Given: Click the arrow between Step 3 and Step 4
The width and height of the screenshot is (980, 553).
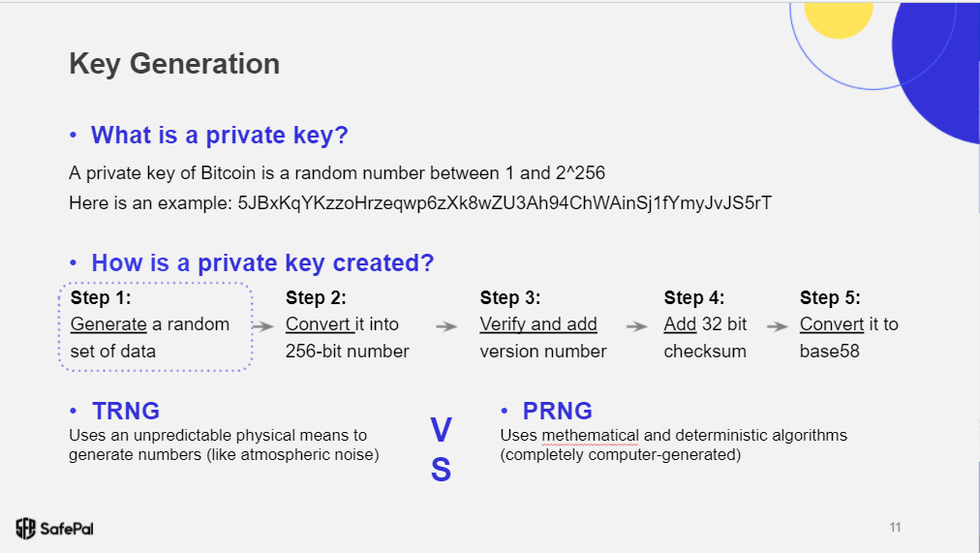Looking at the screenshot, I should [x=637, y=326].
